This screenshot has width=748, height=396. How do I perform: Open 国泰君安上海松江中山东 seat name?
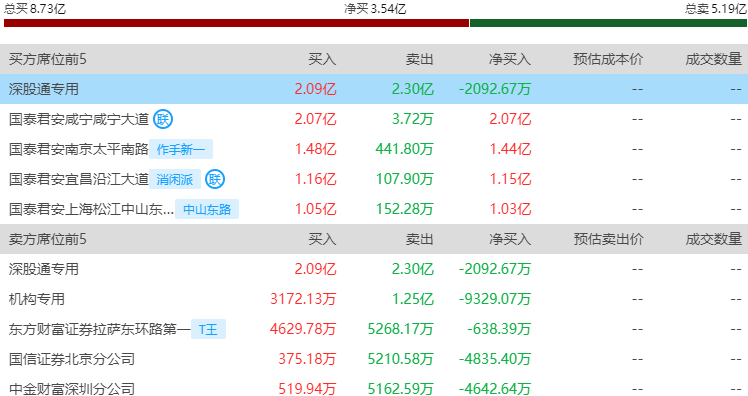[x=91, y=209]
